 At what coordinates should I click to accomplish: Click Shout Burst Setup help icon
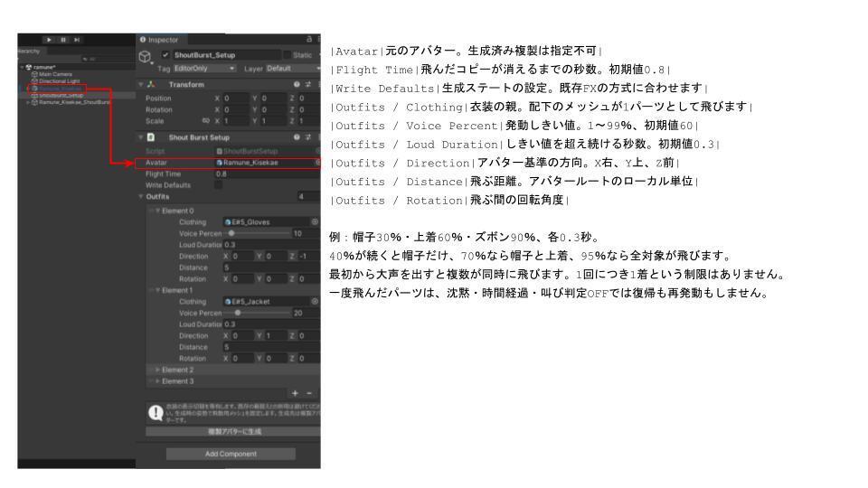coord(297,137)
